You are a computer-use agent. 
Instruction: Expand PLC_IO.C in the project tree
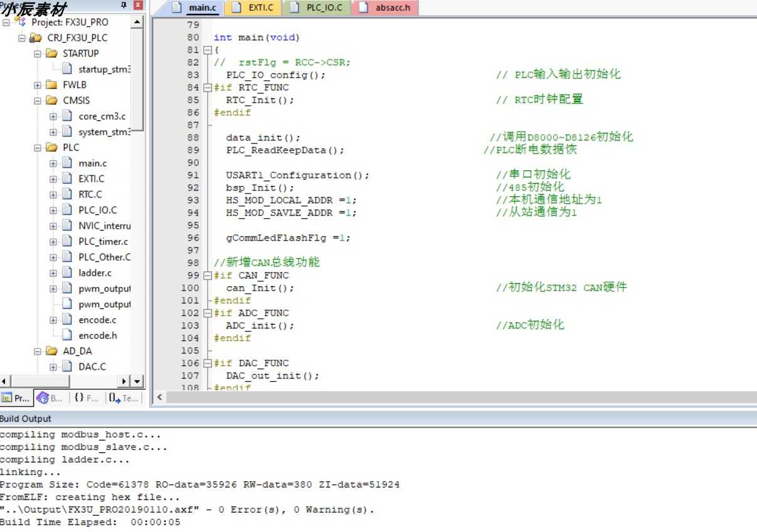pos(53,210)
